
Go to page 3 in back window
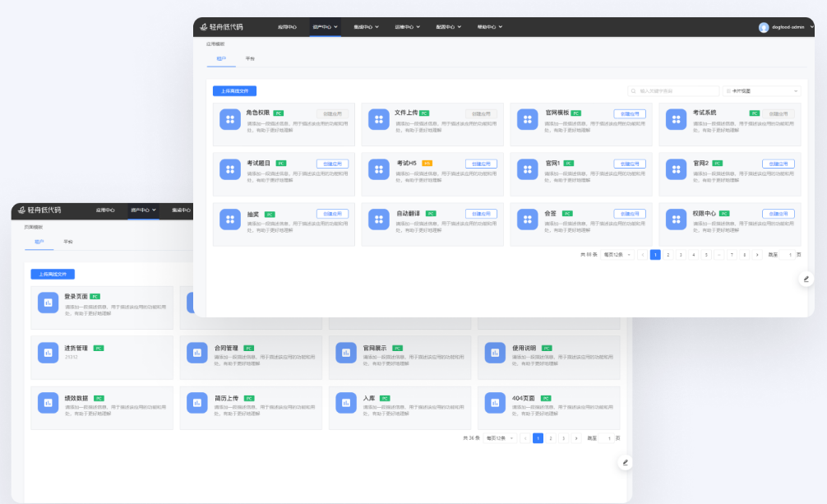pos(563,438)
